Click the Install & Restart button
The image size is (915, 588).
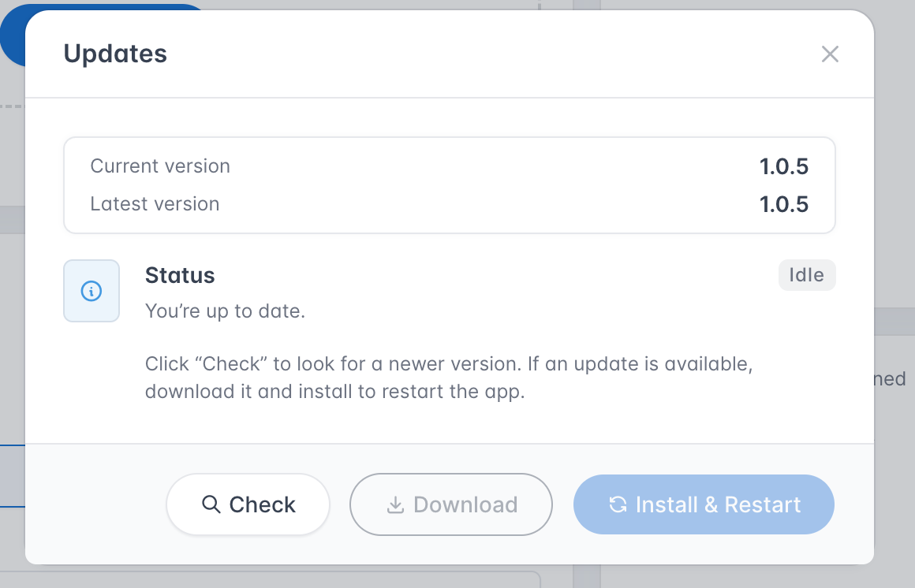coord(704,504)
